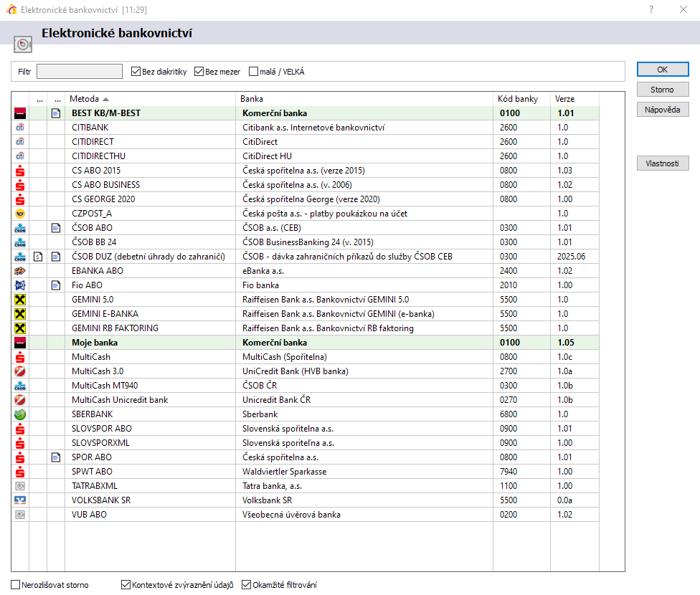This screenshot has height=595, width=700.
Task: Click the eBanka logo beside EBANKA ABO
Action: tap(20, 271)
